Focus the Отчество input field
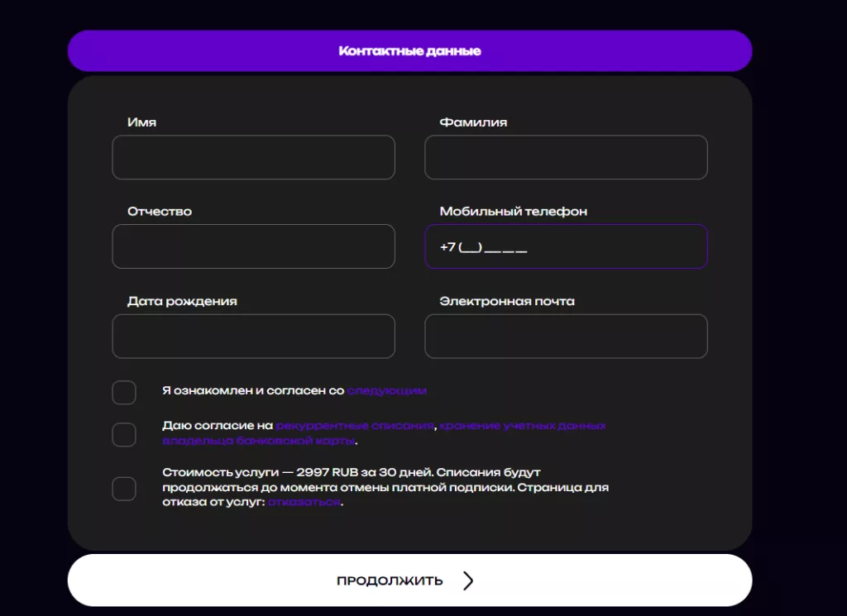 click(253, 246)
